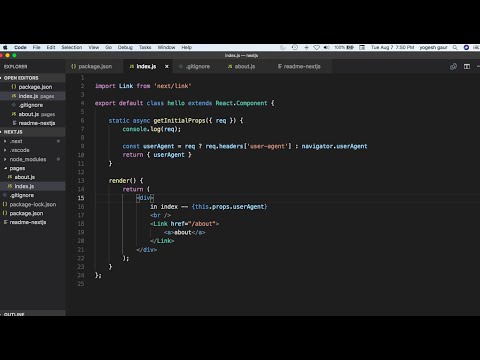Open the Go menu
480x360 pixels.
[x=109, y=48]
